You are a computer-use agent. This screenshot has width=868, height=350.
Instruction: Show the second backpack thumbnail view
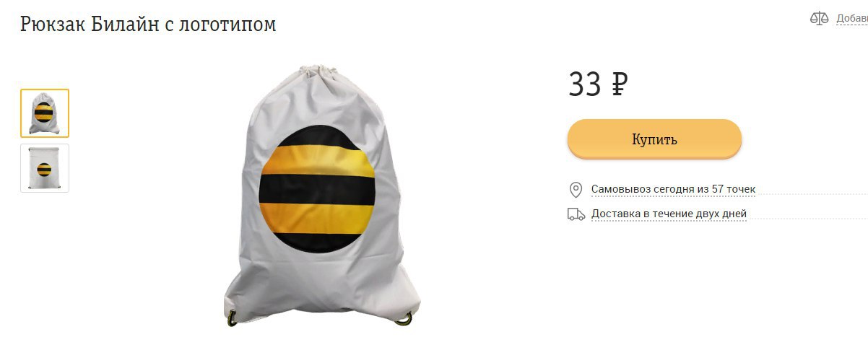click(45, 168)
